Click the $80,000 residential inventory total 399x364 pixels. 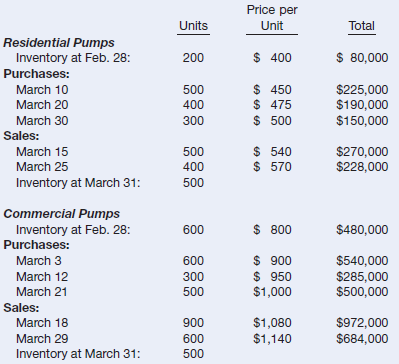coord(362,58)
